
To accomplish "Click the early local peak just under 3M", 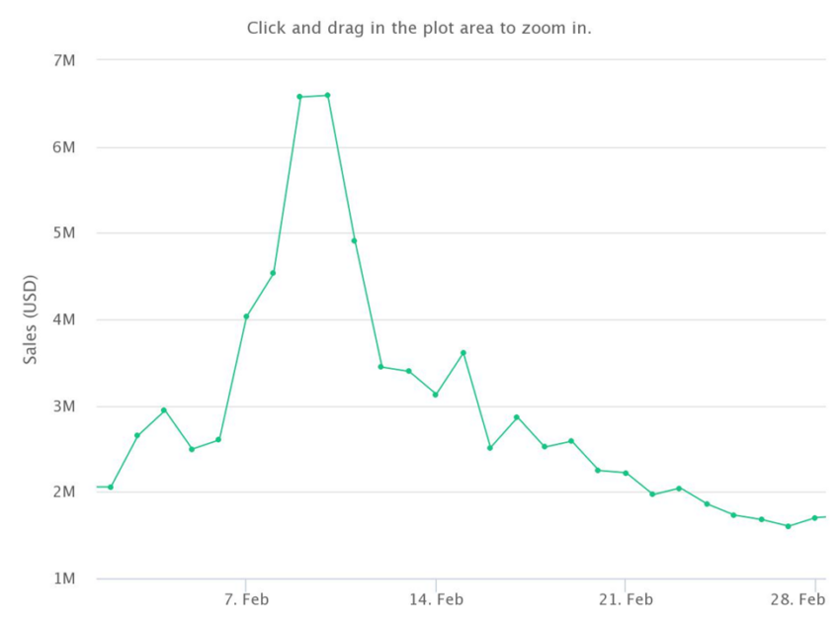I will tap(164, 410).
